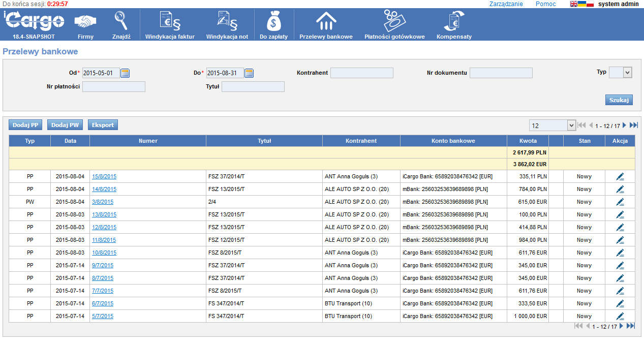This screenshot has height=346, width=644.
Task: Focus the Kontrahent input field
Action: 361,73
